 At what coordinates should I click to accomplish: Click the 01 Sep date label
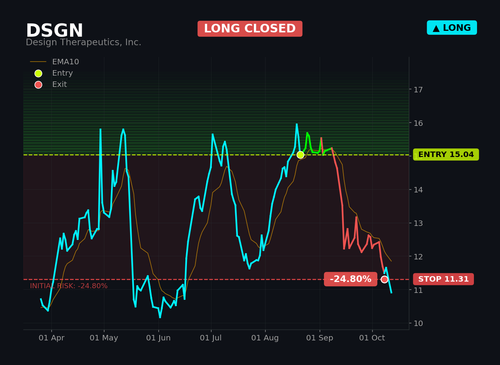click(x=319, y=338)
